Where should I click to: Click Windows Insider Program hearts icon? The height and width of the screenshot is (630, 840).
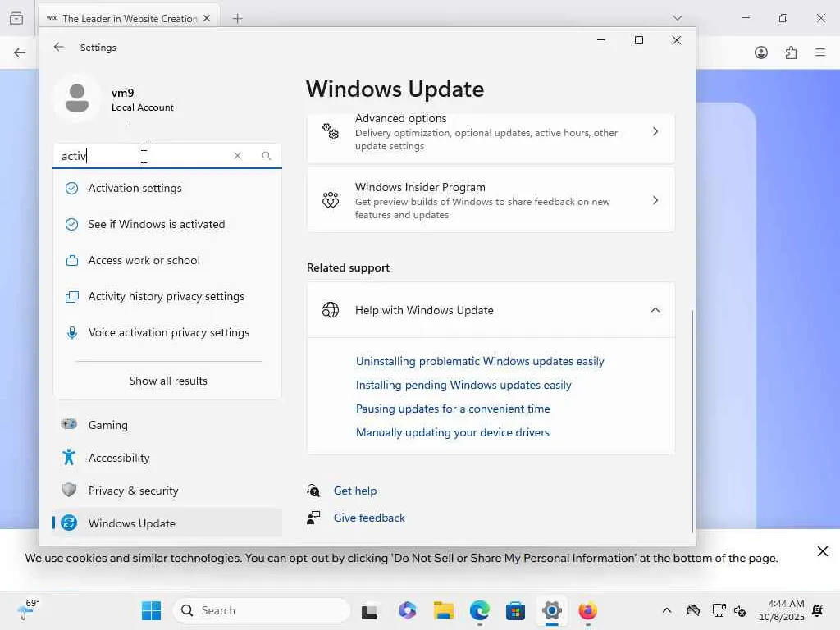click(331, 200)
